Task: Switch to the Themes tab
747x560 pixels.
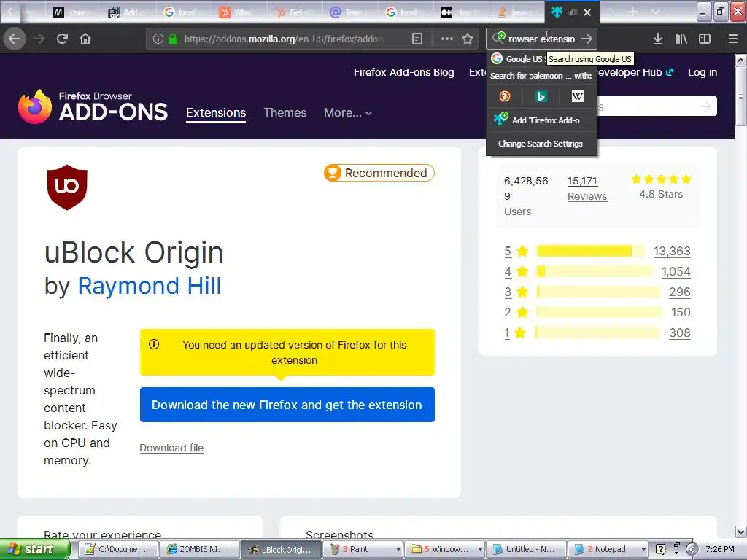Action: 285,113
